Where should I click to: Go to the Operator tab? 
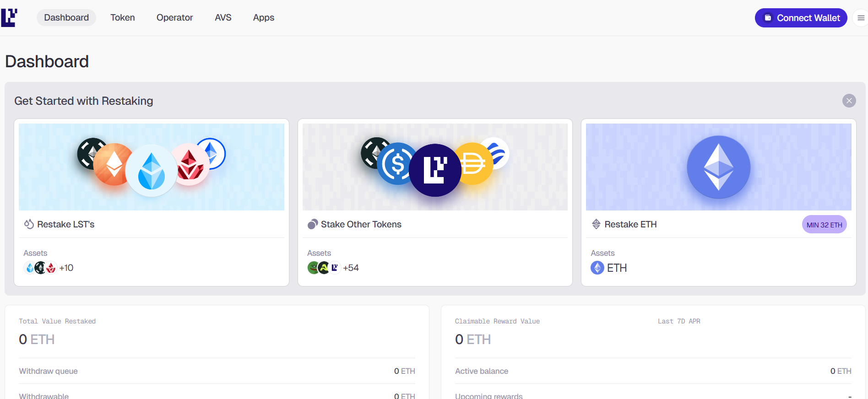click(174, 17)
